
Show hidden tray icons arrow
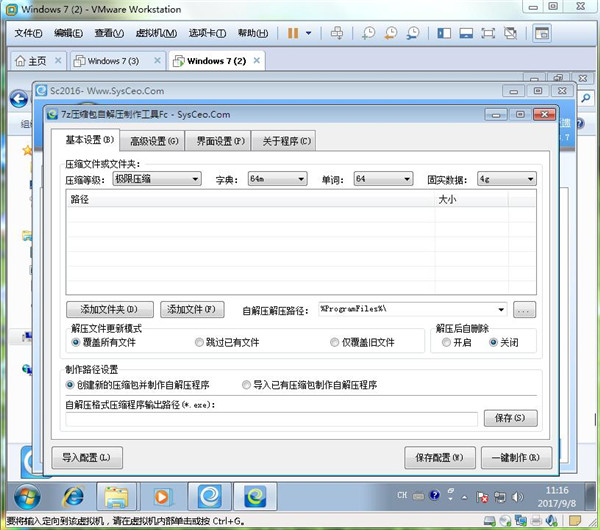465,497
